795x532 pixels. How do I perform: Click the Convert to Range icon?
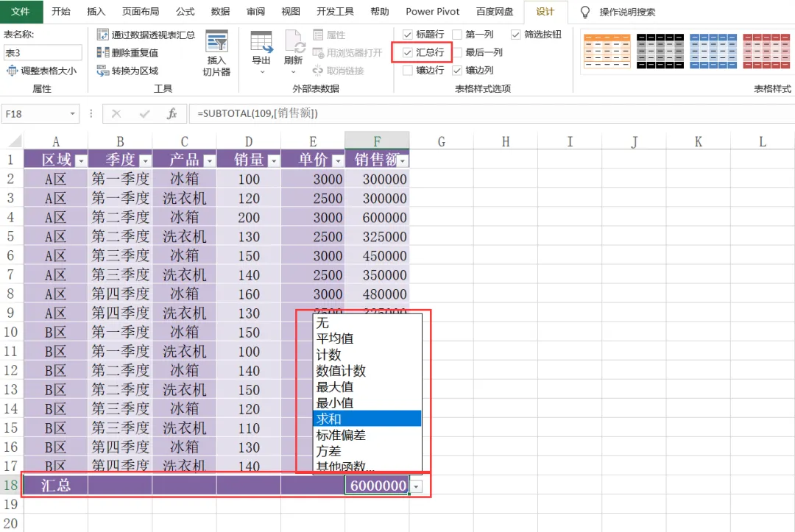point(103,71)
